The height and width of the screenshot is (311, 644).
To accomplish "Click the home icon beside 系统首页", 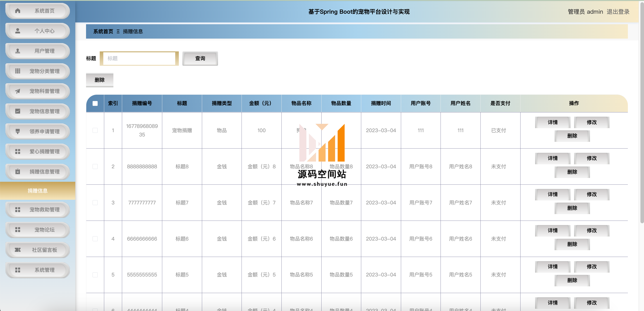I will tap(17, 11).
